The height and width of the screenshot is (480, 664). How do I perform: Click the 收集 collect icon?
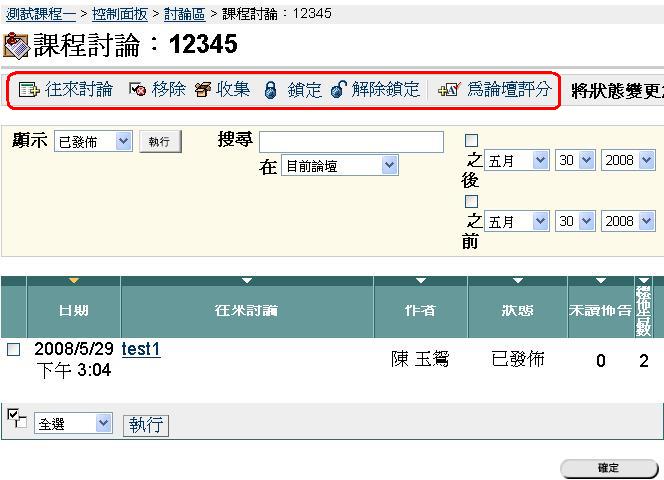pyautogui.click(x=203, y=90)
